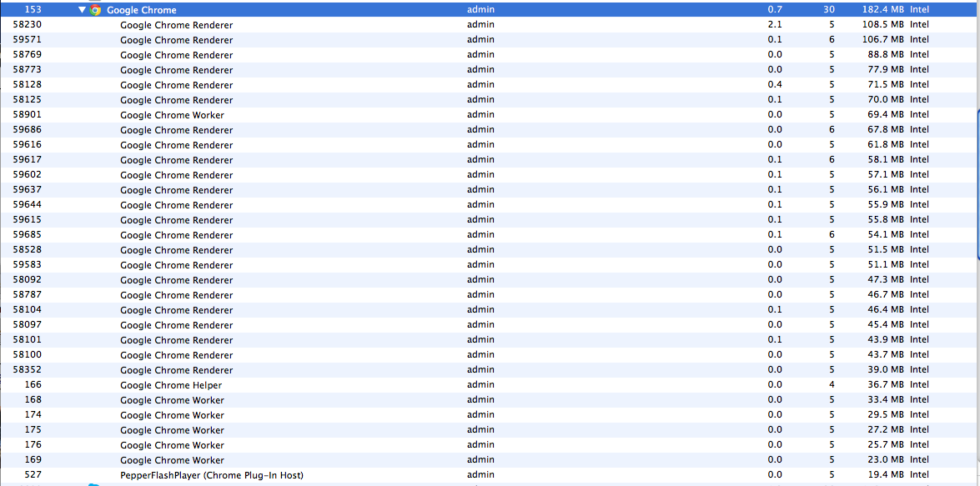Click the Google Chrome app icon
This screenshot has width=980, height=486.
point(95,10)
